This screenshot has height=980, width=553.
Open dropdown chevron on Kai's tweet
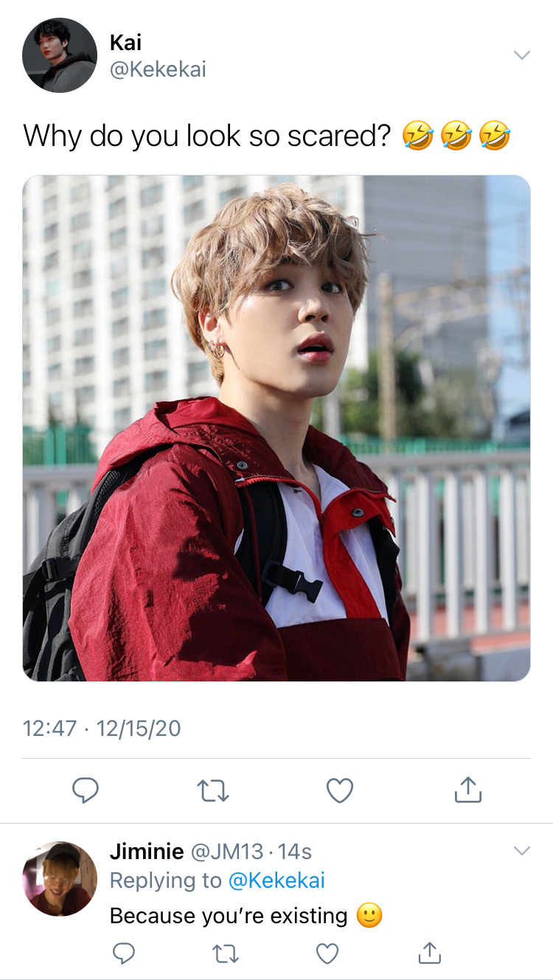point(521,55)
